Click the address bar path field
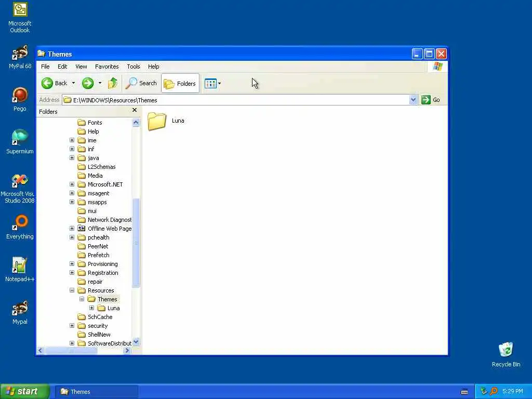The image size is (532, 399). click(x=236, y=100)
